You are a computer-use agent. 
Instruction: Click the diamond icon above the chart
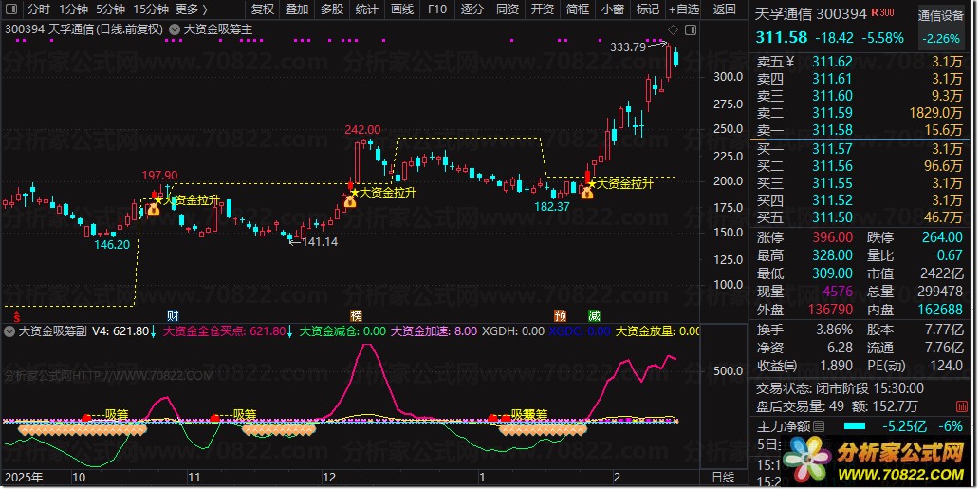coord(674,29)
